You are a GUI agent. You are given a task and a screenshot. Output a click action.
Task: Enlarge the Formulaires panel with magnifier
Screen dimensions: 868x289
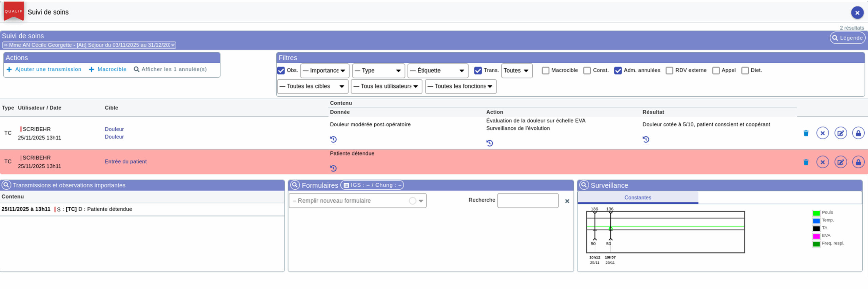(x=295, y=185)
